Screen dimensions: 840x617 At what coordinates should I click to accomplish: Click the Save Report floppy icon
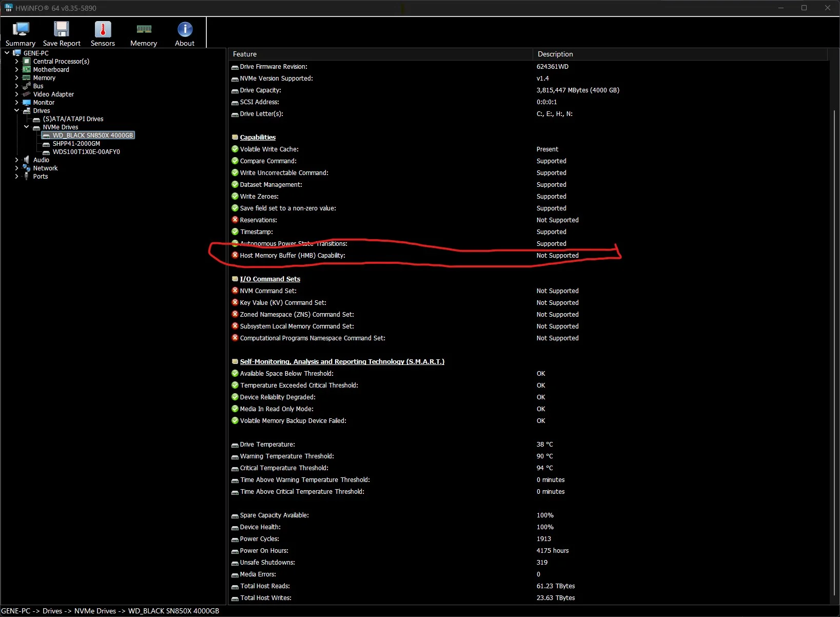point(62,29)
